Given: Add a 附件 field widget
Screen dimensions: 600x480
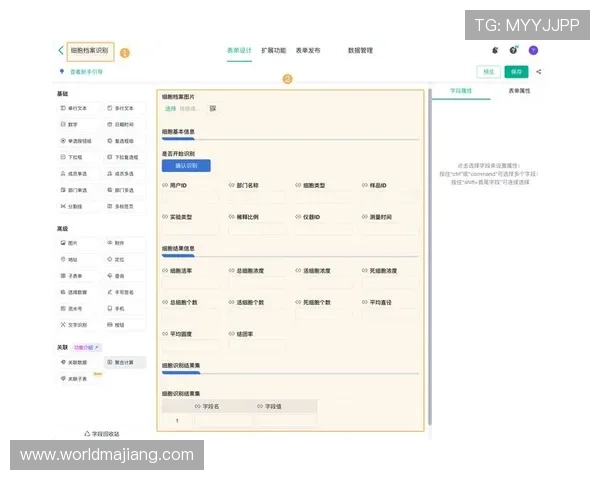Looking at the screenshot, I should click(x=125, y=243).
